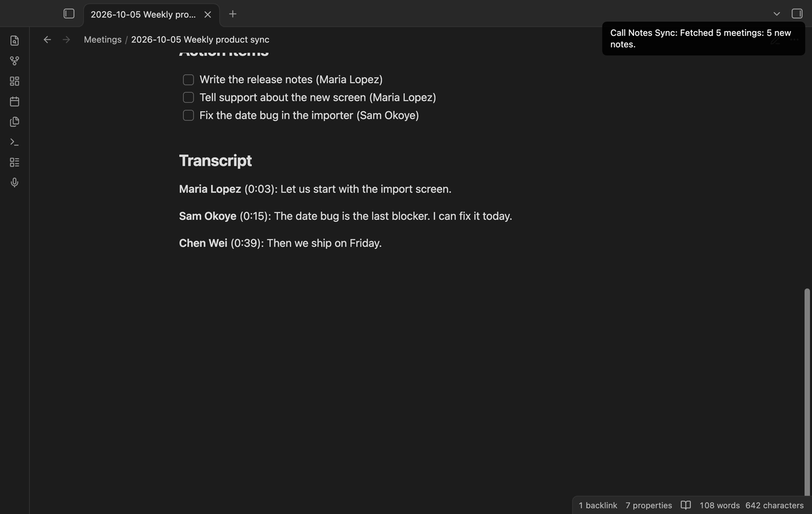
Task: Open a new tab with plus icon
Action: tap(233, 14)
